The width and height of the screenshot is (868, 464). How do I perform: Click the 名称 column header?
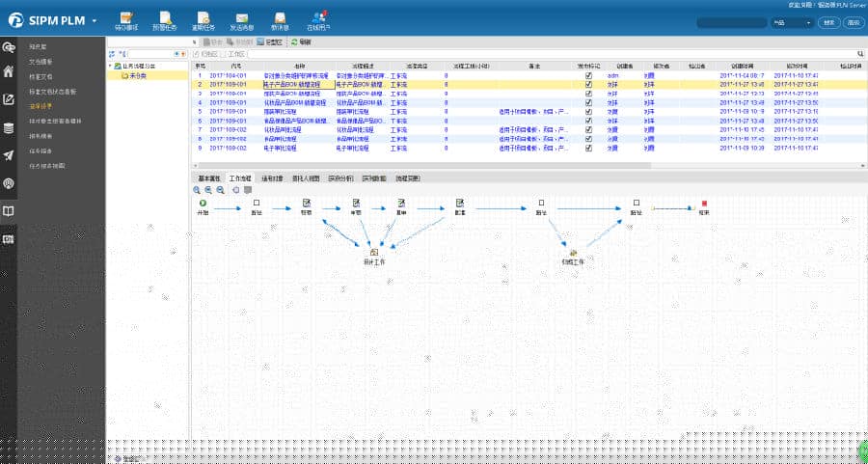point(299,66)
